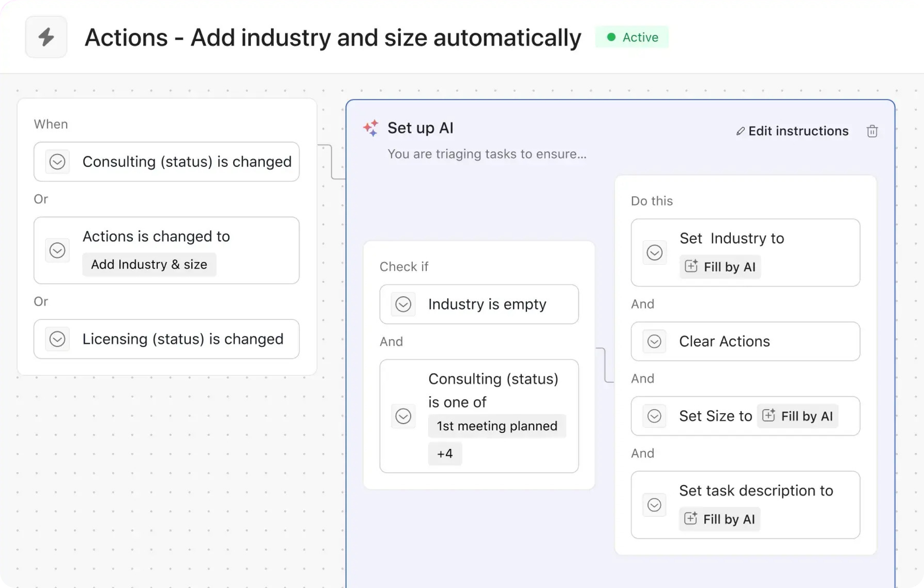Expand the Consulting (status) is one of chevron
Image resolution: width=924 pixels, height=588 pixels.
pos(403,416)
